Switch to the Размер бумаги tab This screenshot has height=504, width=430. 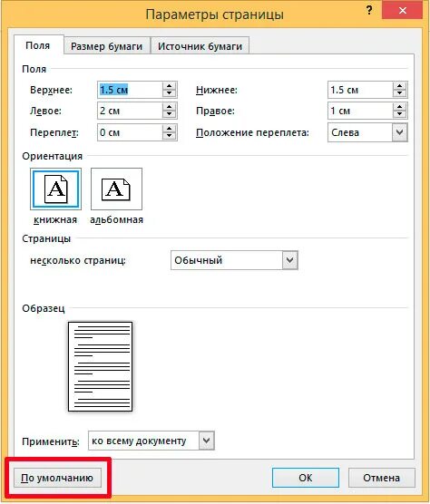coord(107,46)
